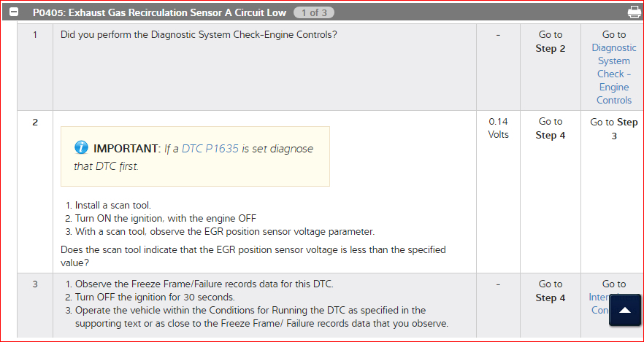Select the step 2 number cell
Viewport: 644px width, 342px height.
click(x=35, y=122)
